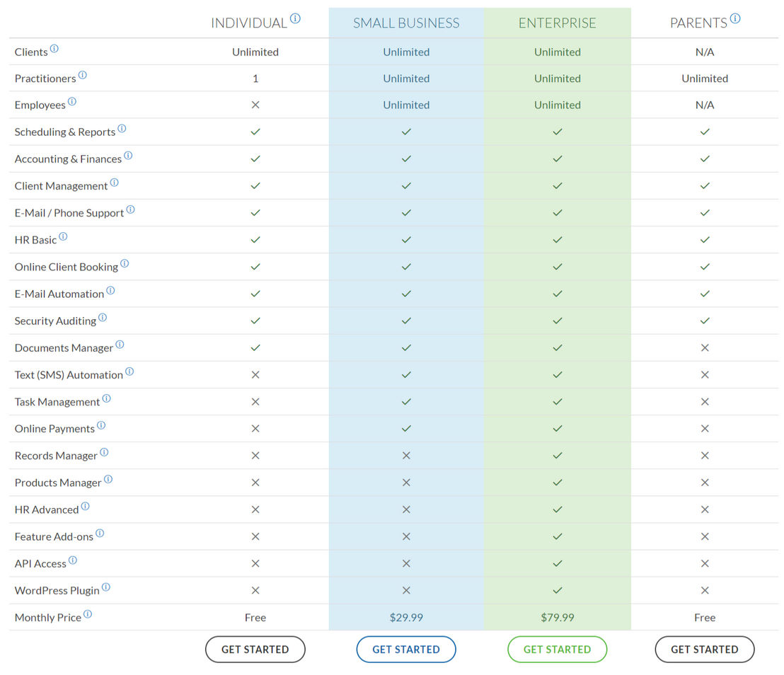Click the Records Manager info icon
The image size is (784, 675).
point(104,453)
